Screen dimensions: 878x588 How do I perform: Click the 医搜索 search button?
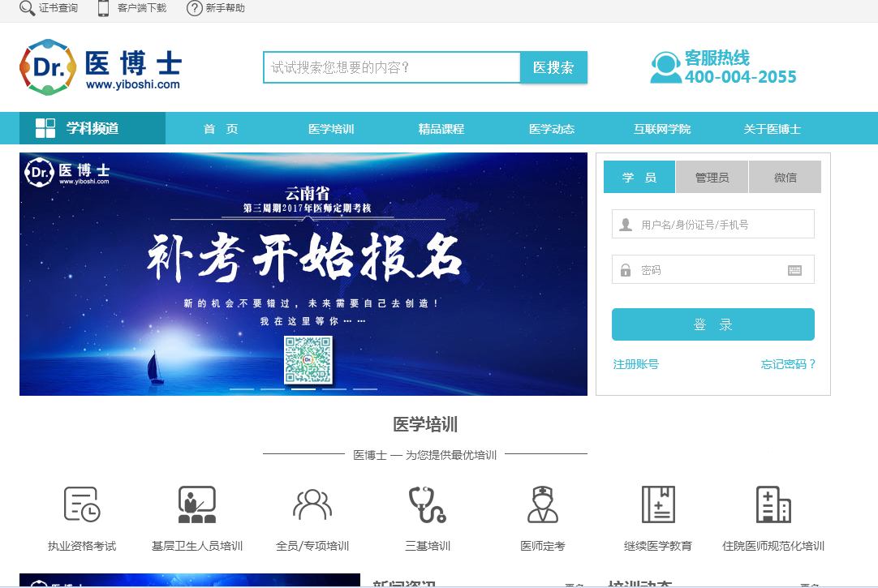553,67
